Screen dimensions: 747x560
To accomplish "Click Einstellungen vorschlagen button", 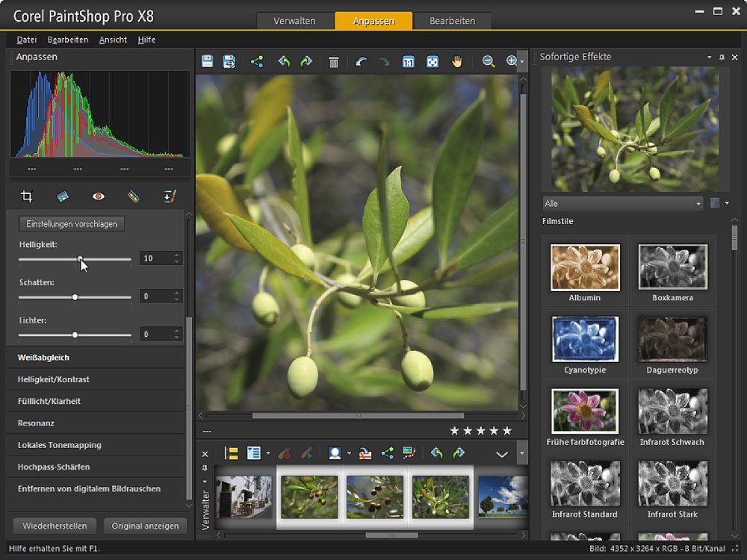I will click(72, 224).
